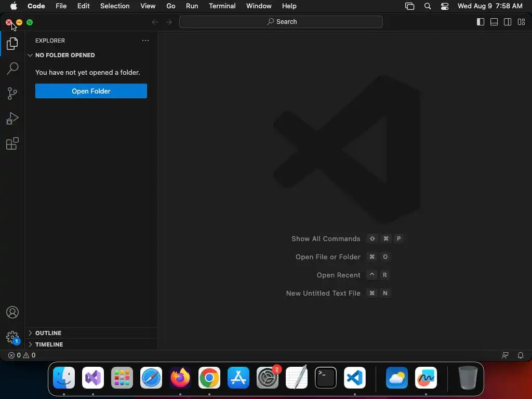Screen dimensions: 532x399
Task: Open the Search view in activity bar
Action: tap(12, 68)
